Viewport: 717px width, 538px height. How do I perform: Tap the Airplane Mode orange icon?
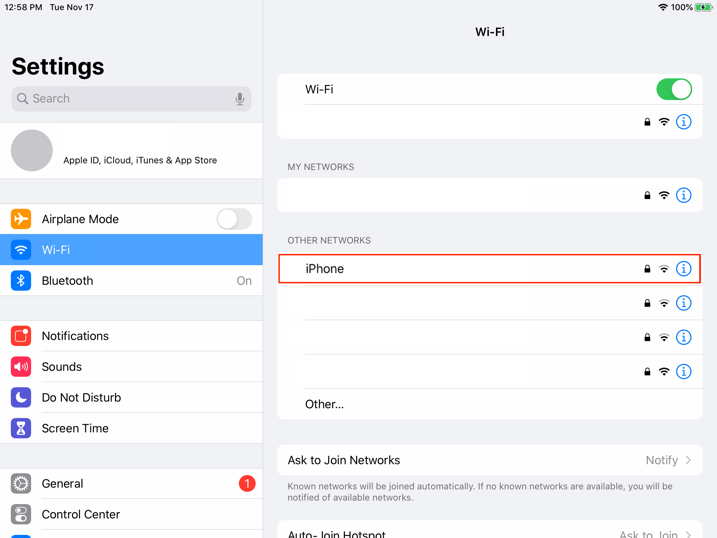(x=21, y=219)
